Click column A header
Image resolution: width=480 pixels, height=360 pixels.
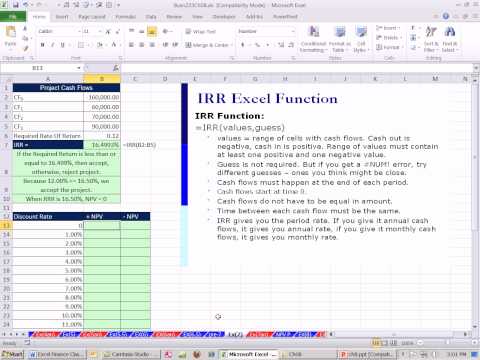tap(48, 79)
